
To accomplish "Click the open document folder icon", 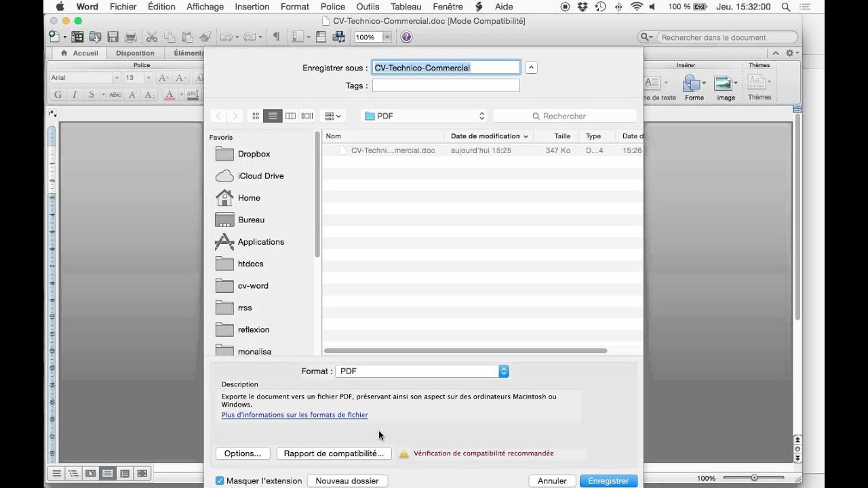I will point(95,37).
